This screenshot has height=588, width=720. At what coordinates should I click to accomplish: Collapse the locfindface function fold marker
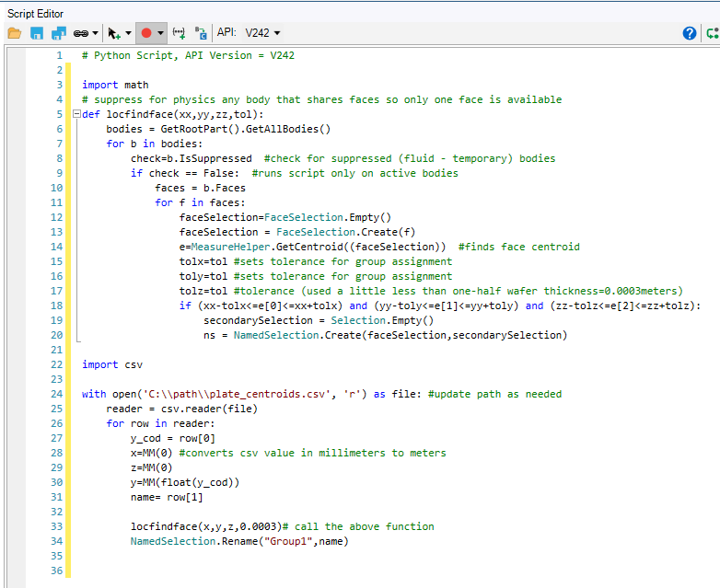75,114
